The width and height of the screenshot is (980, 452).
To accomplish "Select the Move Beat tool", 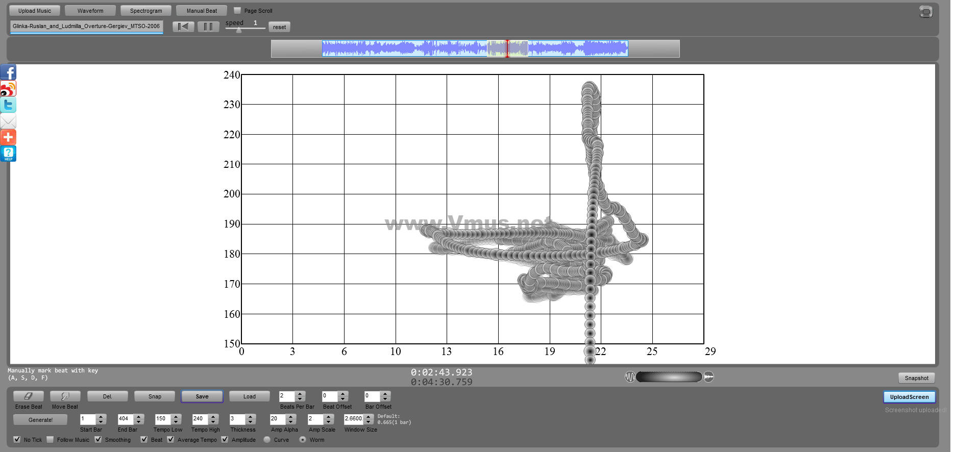I will 65,396.
